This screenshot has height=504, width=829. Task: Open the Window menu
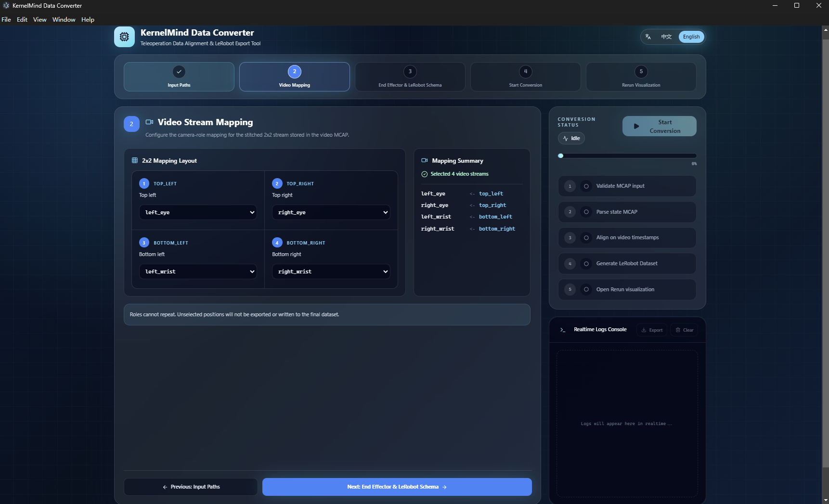pyautogui.click(x=64, y=20)
